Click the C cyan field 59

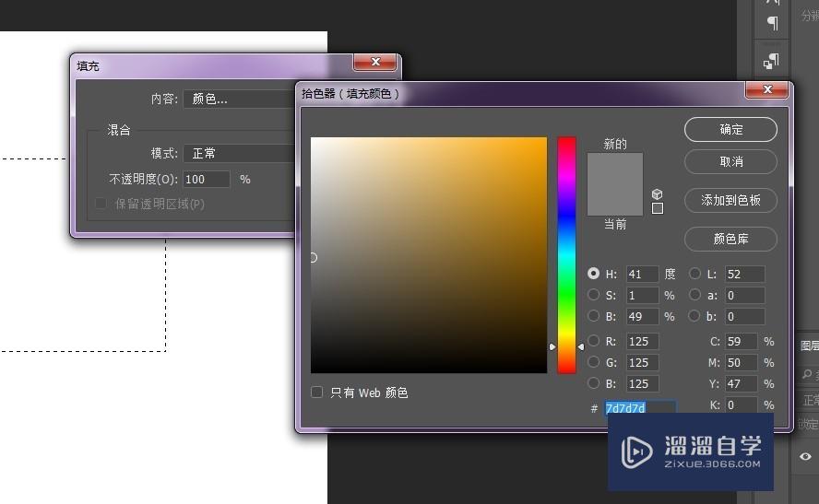pyautogui.click(x=742, y=341)
